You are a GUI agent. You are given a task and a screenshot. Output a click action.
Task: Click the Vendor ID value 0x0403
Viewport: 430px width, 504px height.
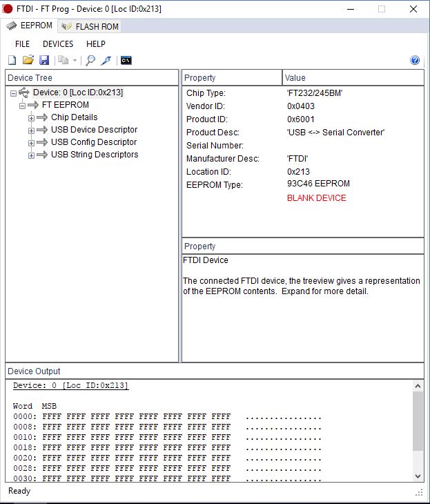(x=301, y=106)
